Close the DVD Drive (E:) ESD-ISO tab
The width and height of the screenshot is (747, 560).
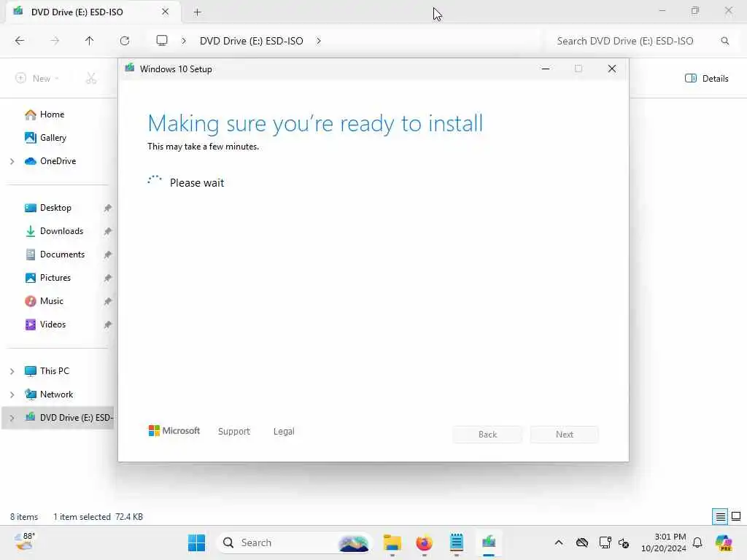[x=166, y=12]
